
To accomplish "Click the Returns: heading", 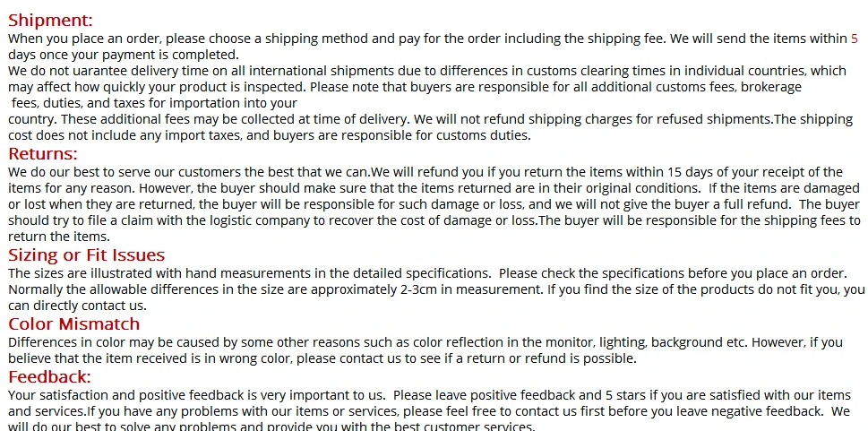I will (43, 153).
